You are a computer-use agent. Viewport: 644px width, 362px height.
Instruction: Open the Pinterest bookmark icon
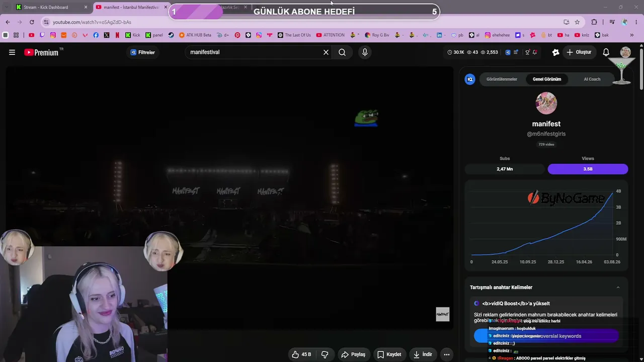point(237,35)
